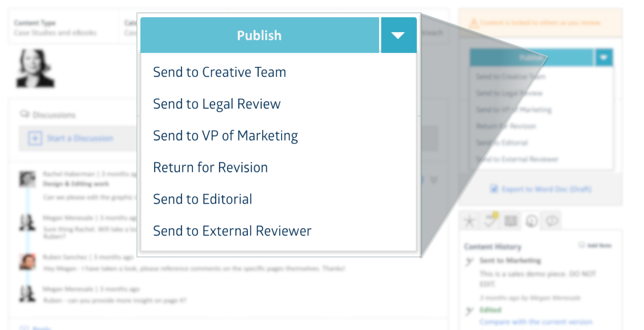Select the content history clock icon tab

[x=532, y=221]
